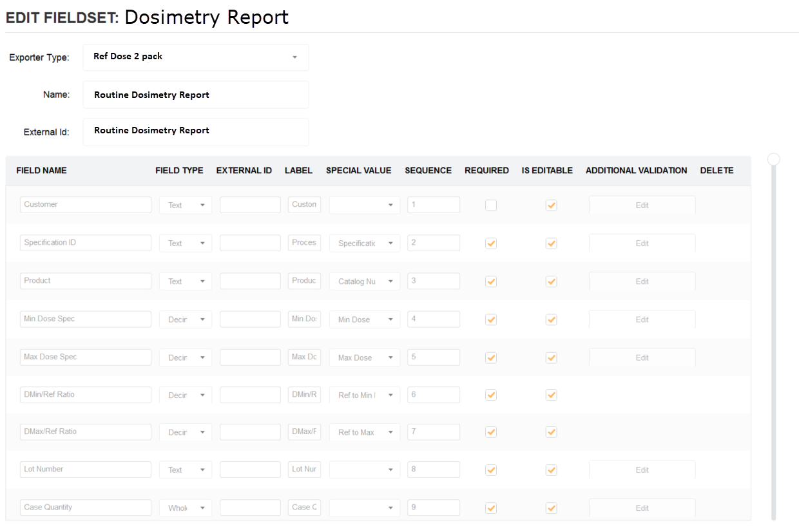The height and width of the screenshot is (532, 799).
Task: Toggle Is Editable for Lot Number
Action: tap(551, 470)
